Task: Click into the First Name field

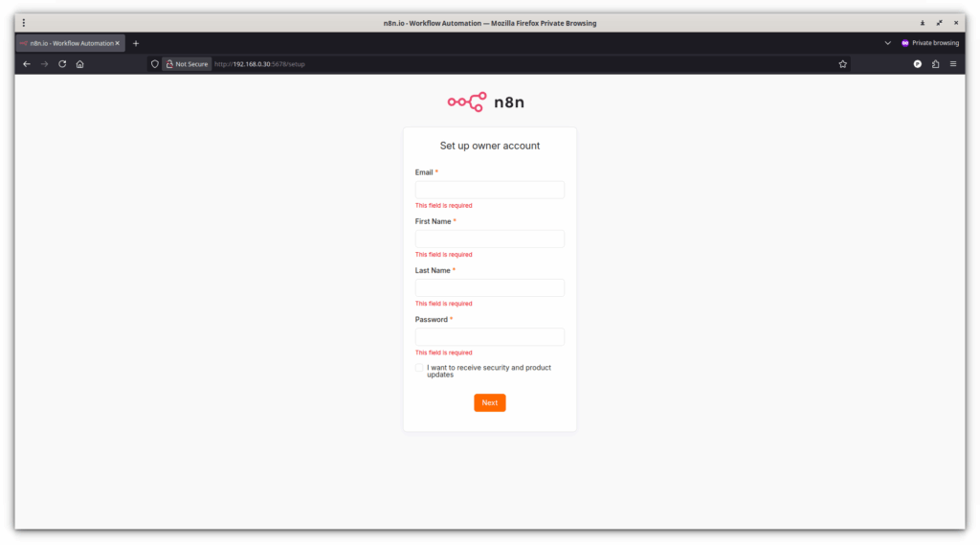Action: point(489,238)
